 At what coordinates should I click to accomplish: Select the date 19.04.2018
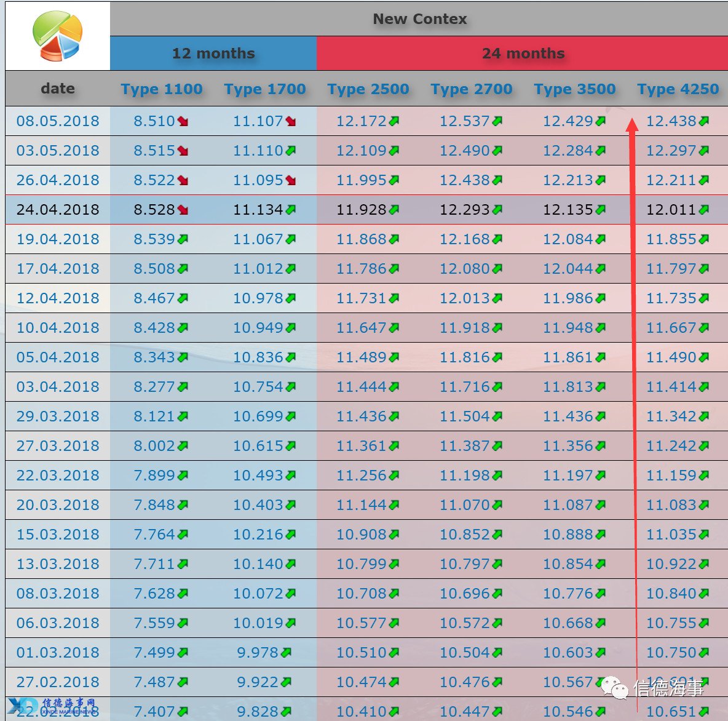pyautogui.click(x=58, y=239)
